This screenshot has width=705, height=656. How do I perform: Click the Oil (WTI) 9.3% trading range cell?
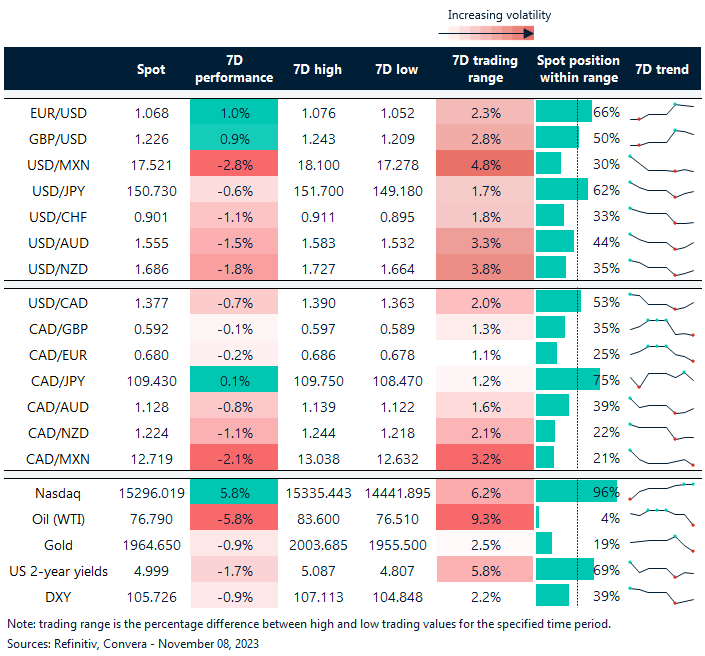(x=485, y=517)
